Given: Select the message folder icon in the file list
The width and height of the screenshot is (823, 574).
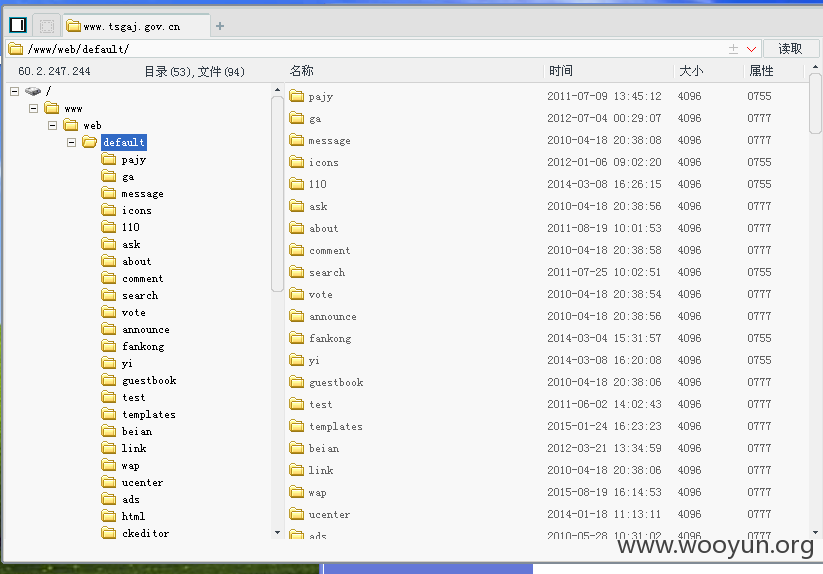Looking at the screenshot, I should [x=297, y=140].
